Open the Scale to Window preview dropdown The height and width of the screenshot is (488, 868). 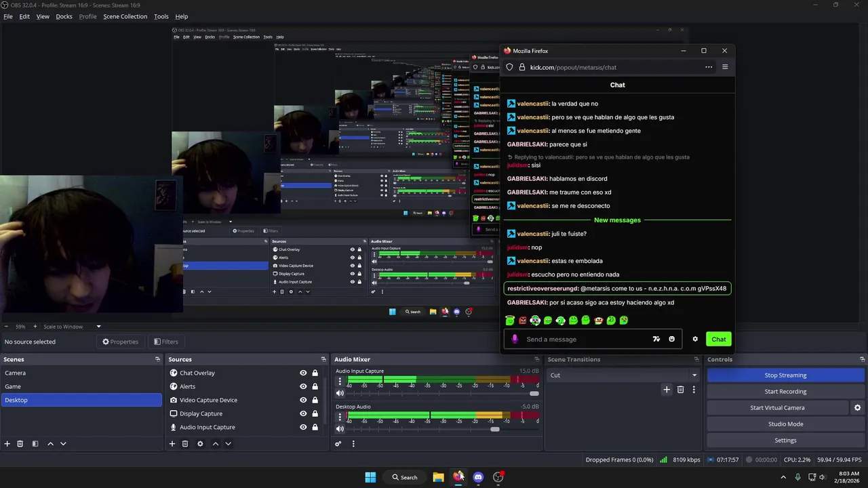72,327
